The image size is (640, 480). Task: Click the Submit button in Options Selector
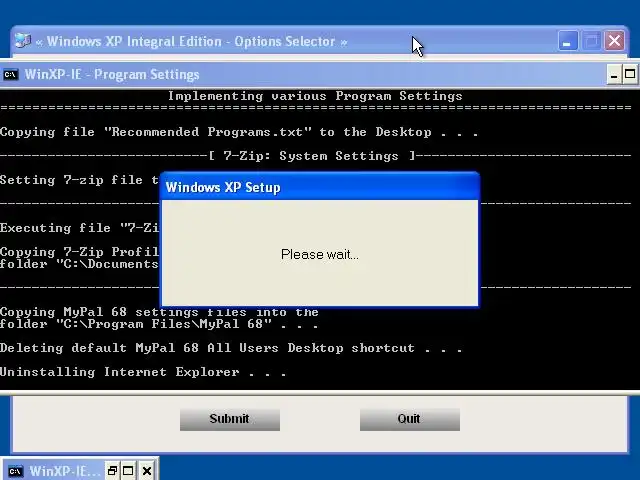point(230,419)
